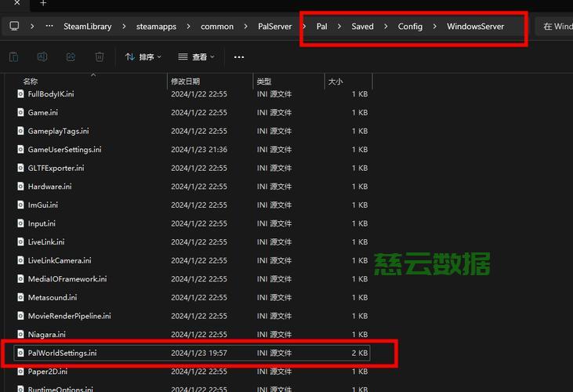Sort files by the 大小 column header
This screenshot has height=392, width=573.
[335, 82]
